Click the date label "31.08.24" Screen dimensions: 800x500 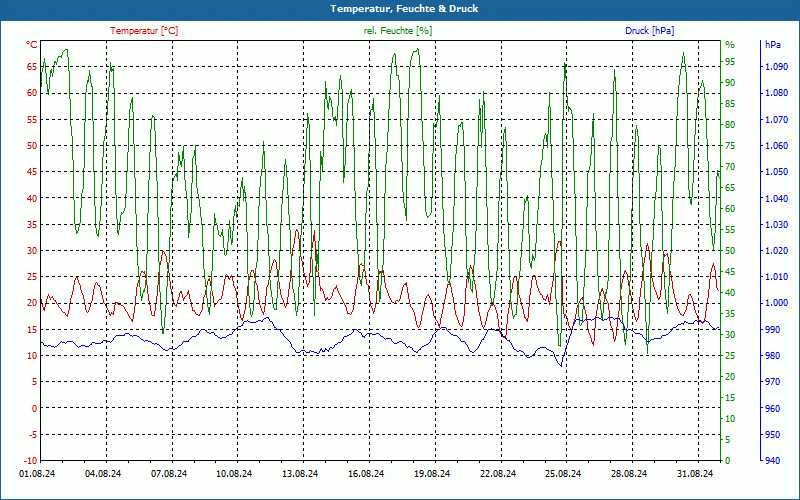(x=695, y=474)
